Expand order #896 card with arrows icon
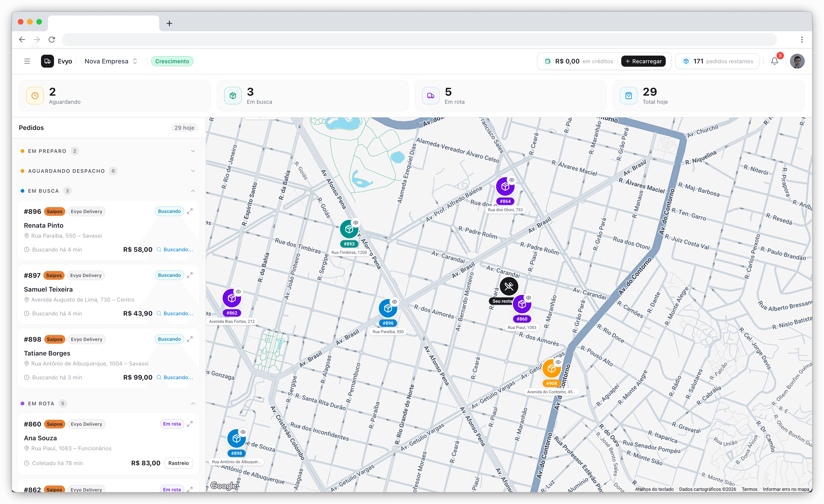Image resolution: width=824 pixels, height=504 pixels. coord(190,211)
